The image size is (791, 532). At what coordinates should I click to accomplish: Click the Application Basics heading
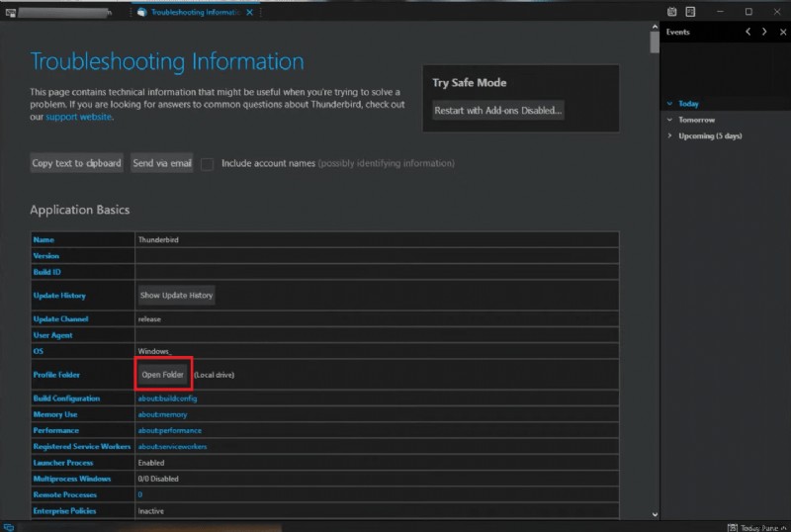(x=80, y=210)
